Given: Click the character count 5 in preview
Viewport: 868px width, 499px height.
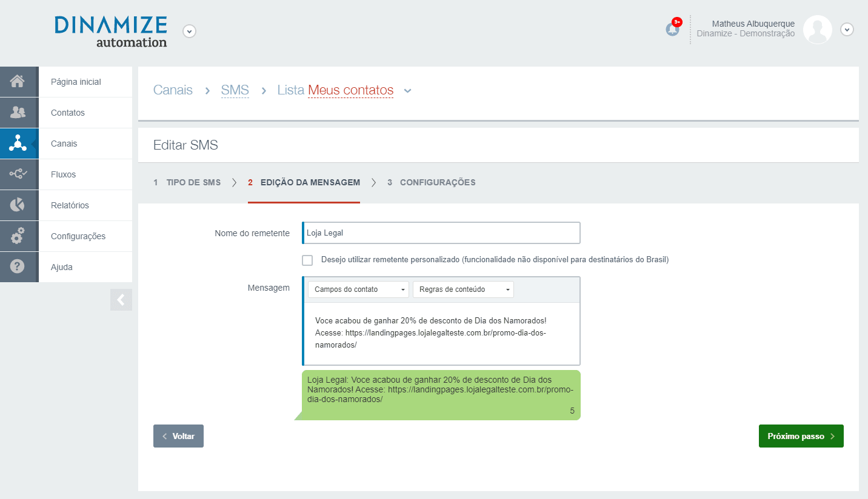Looking at the screenshot, I should [x=572, y=411].
